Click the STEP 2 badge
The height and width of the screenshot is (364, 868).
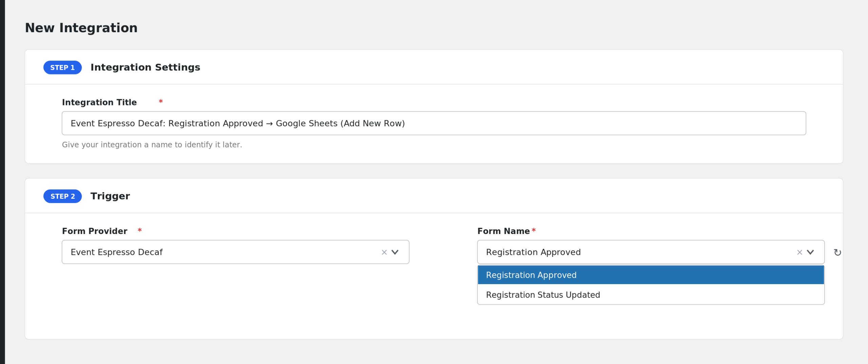62,196
